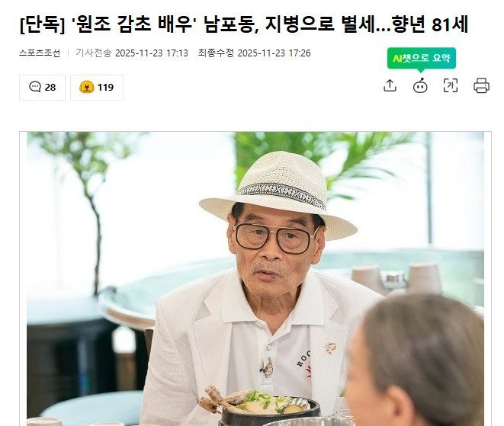Click the 최종수정 2025-11-23 17:26 timestamp
The image size is (504, 426).
(254, 53)
